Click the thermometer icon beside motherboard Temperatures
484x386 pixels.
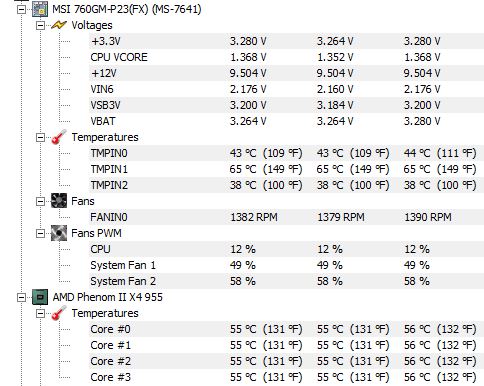pos(59,137)
